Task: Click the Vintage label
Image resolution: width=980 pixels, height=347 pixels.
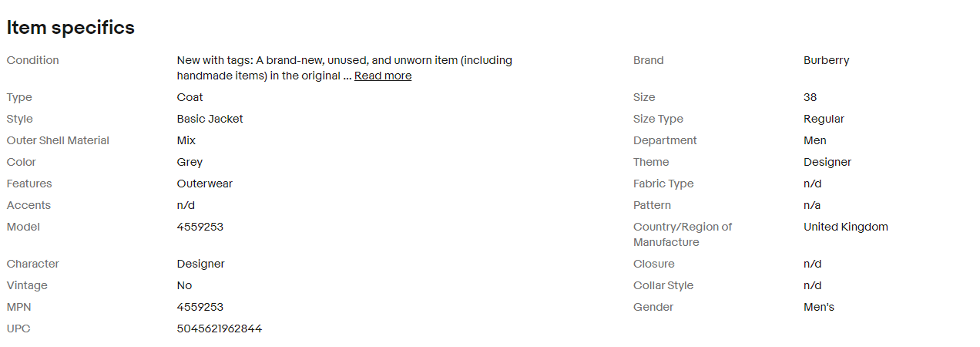Action: 27,285
